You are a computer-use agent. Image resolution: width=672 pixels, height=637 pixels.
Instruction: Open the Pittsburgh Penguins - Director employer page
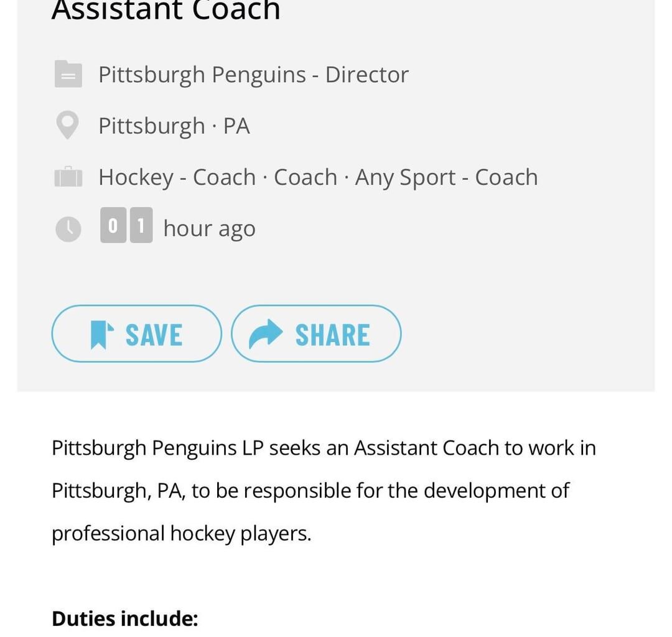click(x=253, y=74)
